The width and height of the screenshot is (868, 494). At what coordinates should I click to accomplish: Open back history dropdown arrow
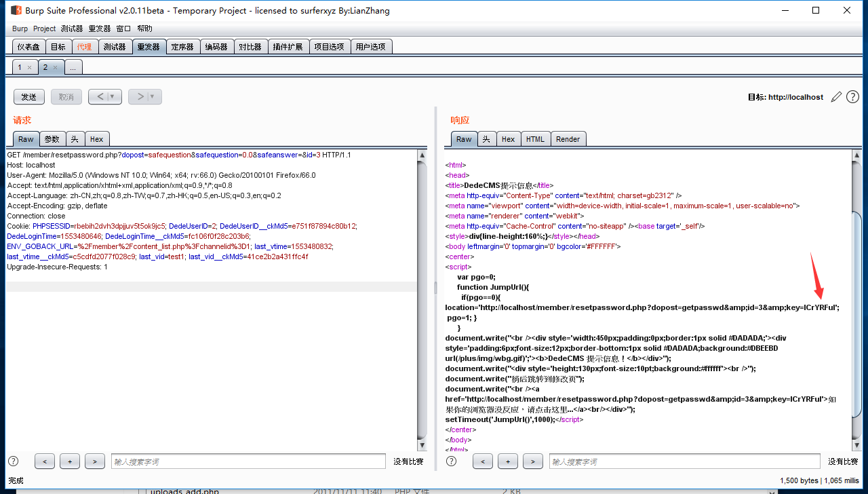pos(113,97)
